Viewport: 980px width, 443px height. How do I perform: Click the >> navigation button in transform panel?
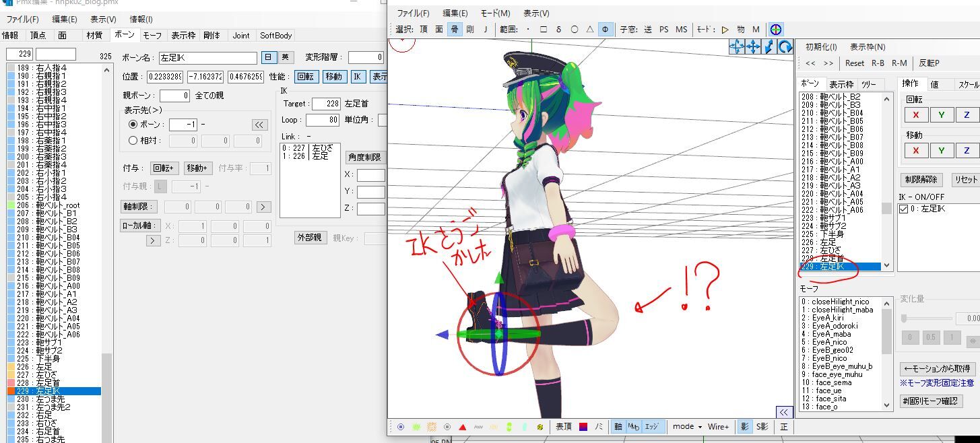[x=828, y=63]
